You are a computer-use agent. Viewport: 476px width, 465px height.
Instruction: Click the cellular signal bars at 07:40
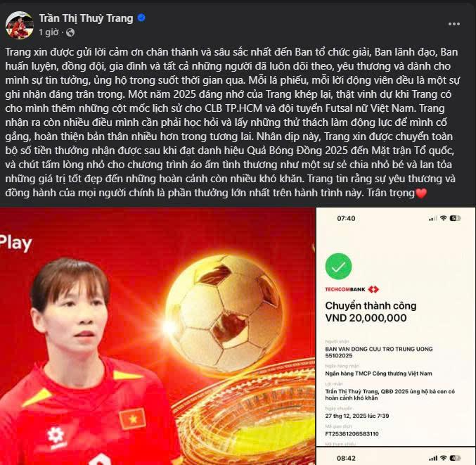pos(433,218)
